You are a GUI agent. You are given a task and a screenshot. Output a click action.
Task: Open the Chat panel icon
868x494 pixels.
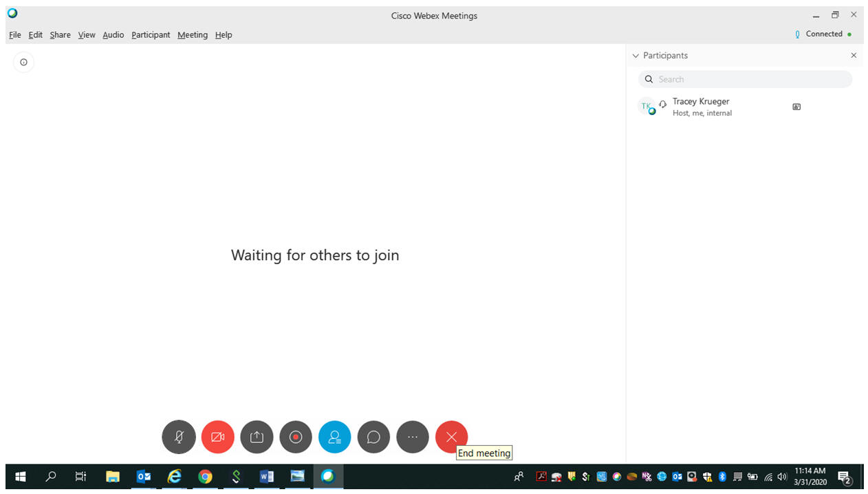pos(373,437)
